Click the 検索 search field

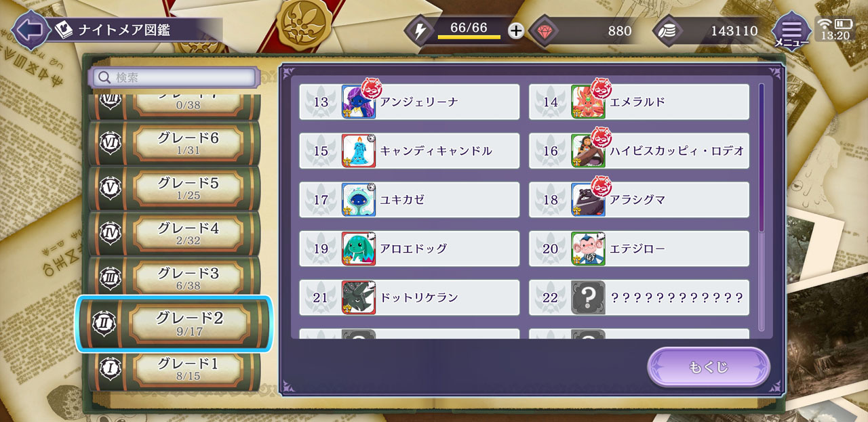coord(174,77)
